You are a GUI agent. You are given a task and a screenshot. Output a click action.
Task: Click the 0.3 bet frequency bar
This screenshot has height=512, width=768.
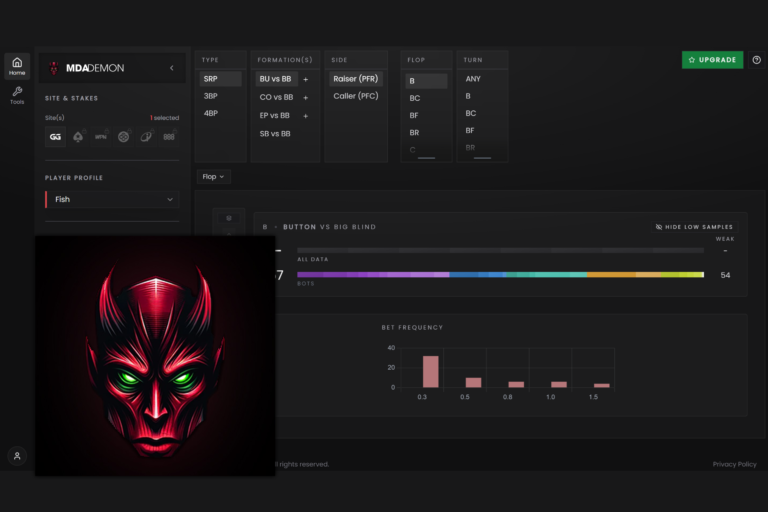(x=431, y=372)
